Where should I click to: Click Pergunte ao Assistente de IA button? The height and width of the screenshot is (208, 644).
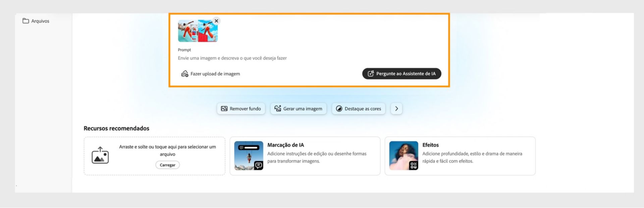tap(401, 74)
